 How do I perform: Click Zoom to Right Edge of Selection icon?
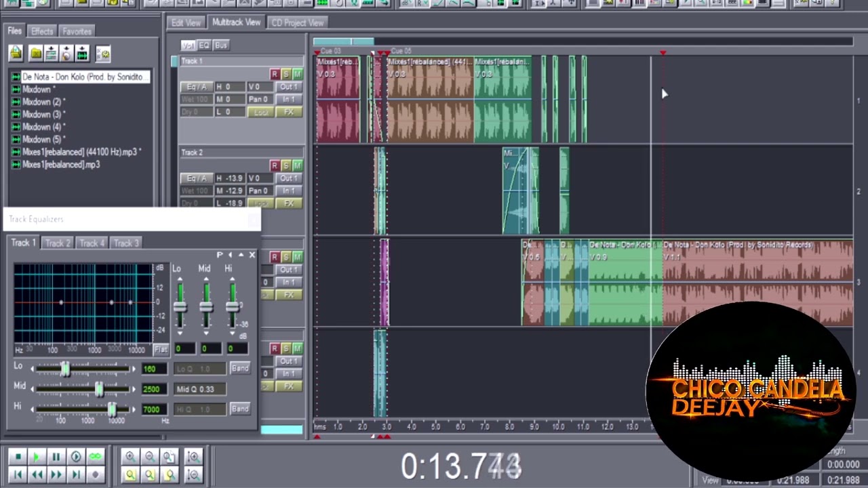(x=170, y=475)
